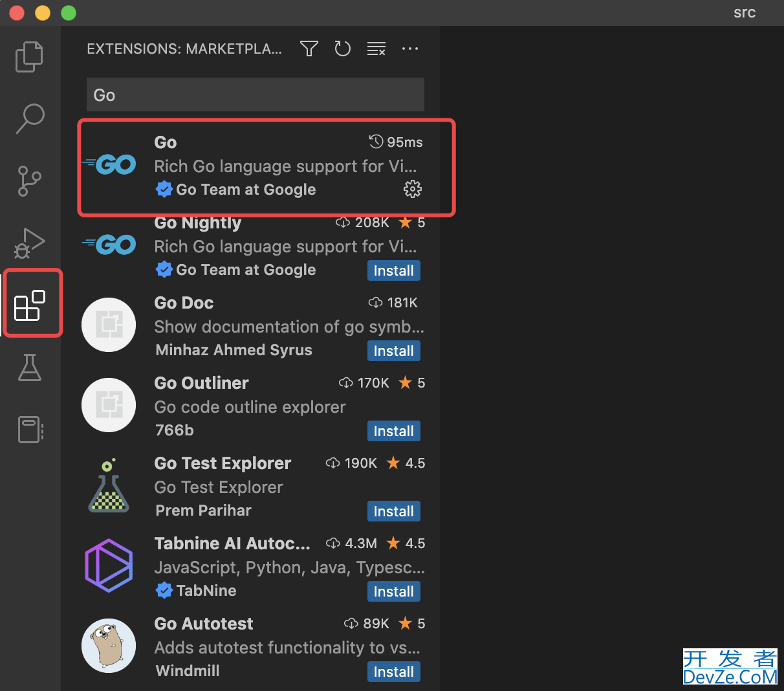Click the macOS green maximize button
The height and width of the screenshot is (691, 784).
click(68, 13)
